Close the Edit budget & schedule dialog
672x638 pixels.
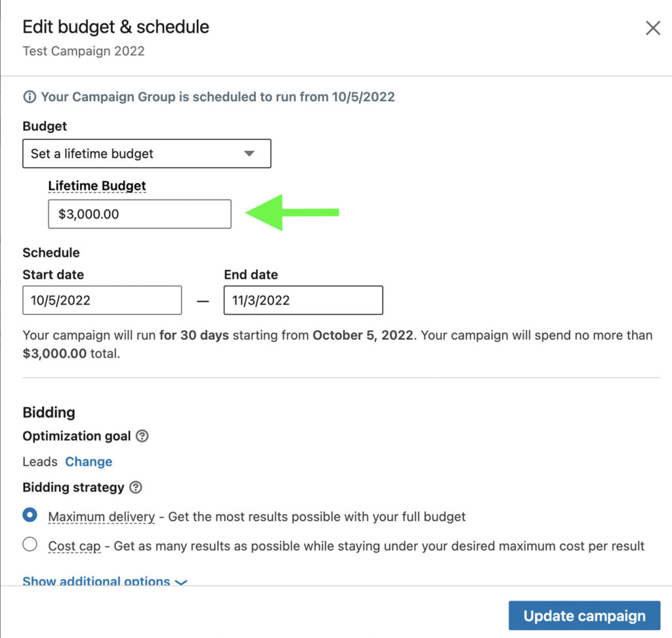(x=652, y=28)
